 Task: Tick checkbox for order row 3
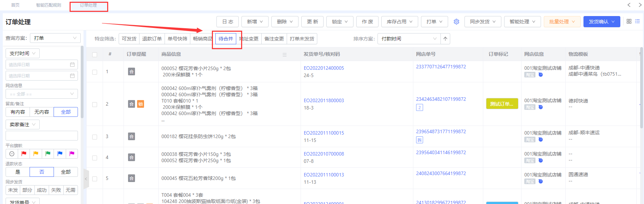pyautogui.click(x=95, y=137)
